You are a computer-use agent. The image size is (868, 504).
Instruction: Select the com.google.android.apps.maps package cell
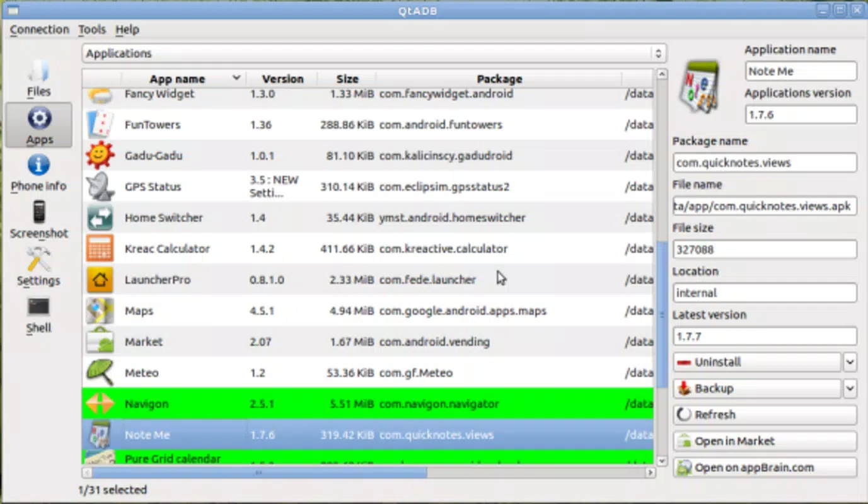pos(463,311)
